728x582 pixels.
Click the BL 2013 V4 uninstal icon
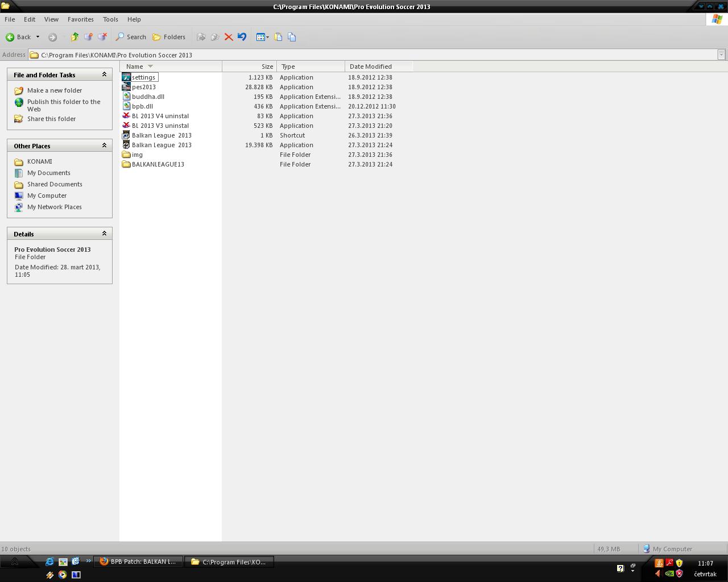pos(126,116)
